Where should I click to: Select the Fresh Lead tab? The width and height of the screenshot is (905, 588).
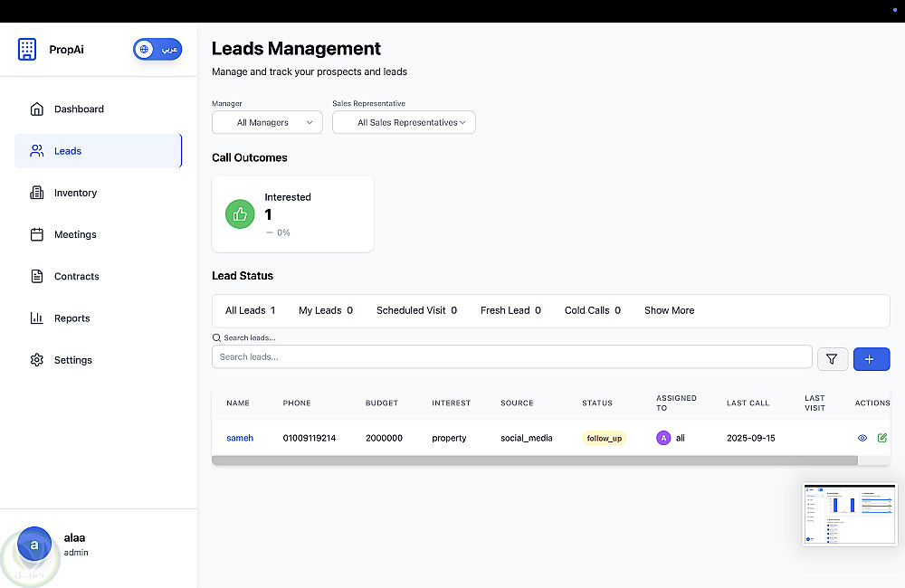tap(510, 310)
